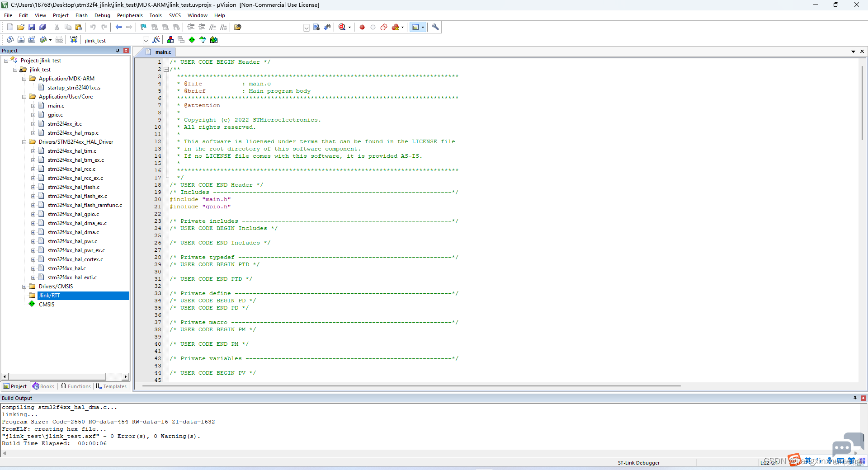Toggle bookmark with the flag icon
Image resolution: width=868 pixels, height=470 pixels.
coord(143,27)
